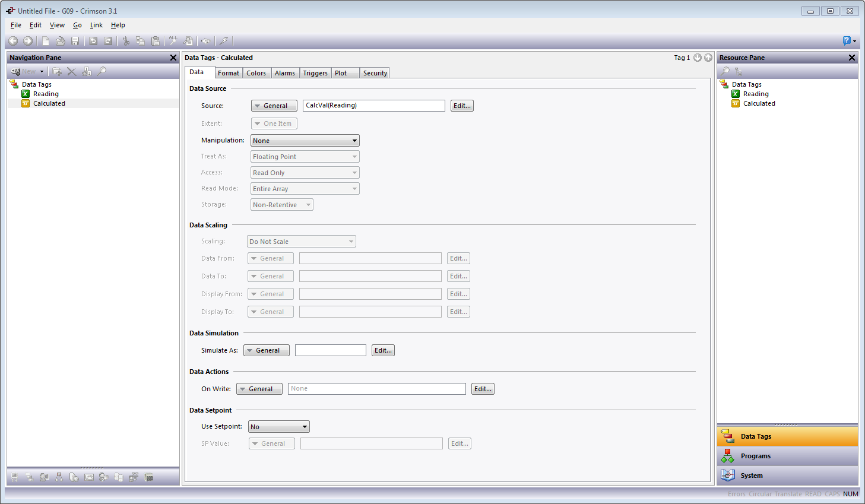This screenshot has height=504, width=865.
Task: Save the database with the floppy icon
Action: pos(75,41)
